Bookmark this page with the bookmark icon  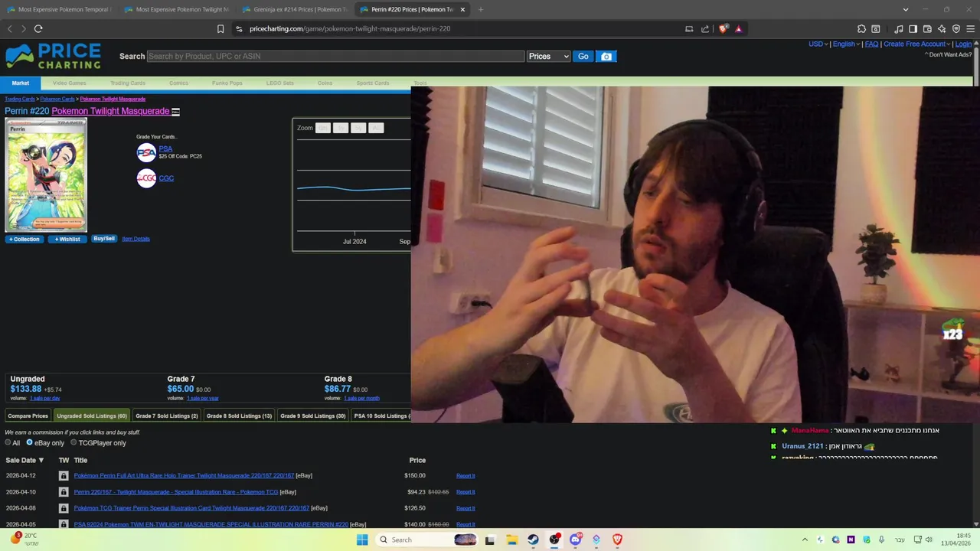coord(220,29)
